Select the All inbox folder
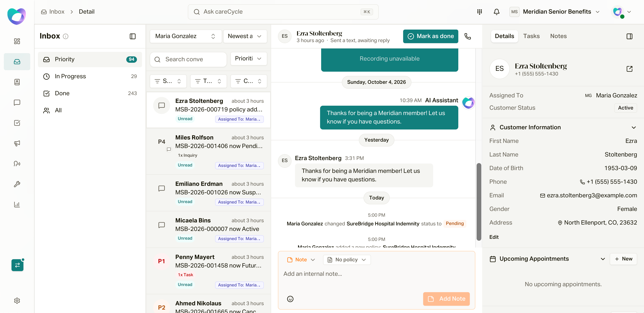Image resolution: width=644 pixels, height=313 pixels. click(x=90, y=110)
